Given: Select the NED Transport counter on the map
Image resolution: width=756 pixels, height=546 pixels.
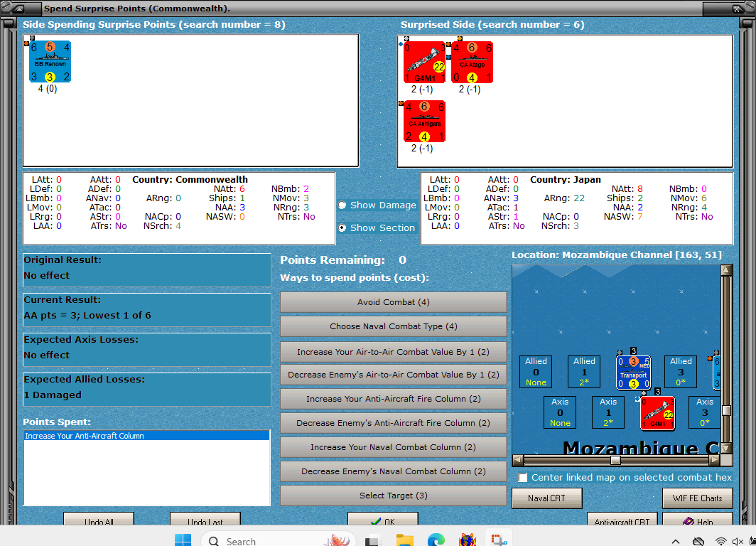Looking at the screenshot, I should coord(634,371).
